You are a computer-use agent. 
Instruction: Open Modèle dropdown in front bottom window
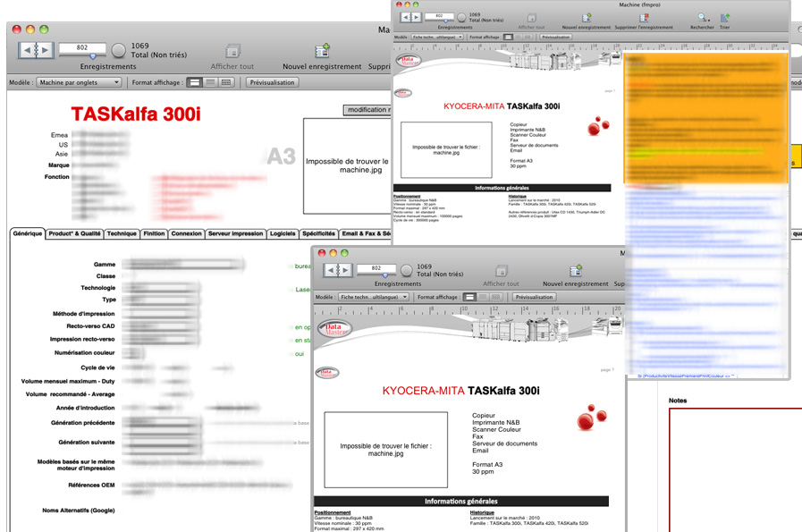pyautogui.click(x=374, y=297)
